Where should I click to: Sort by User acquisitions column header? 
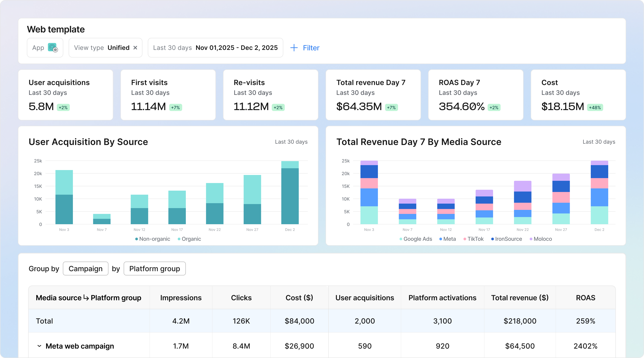[x=365, y=298]
